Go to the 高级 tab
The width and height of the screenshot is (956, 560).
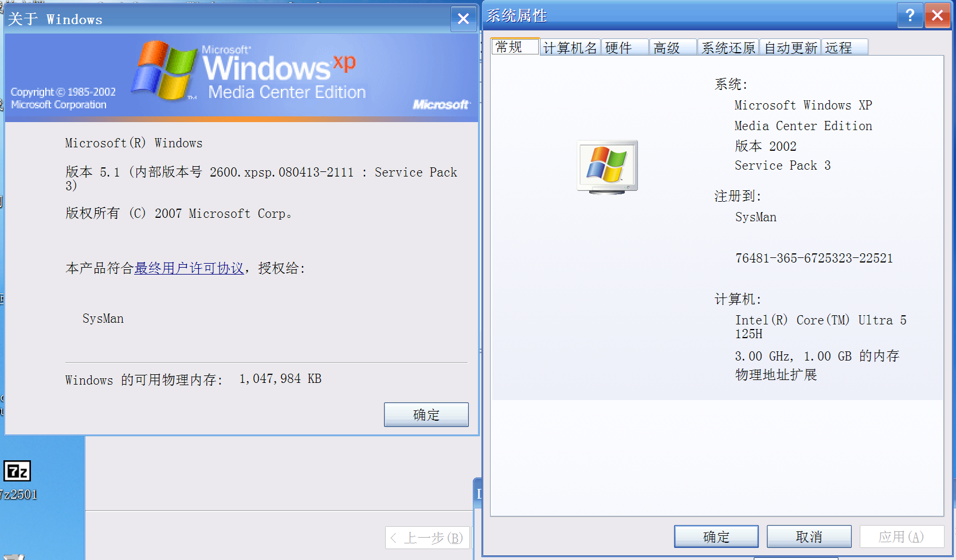click(x=673, y=48)
